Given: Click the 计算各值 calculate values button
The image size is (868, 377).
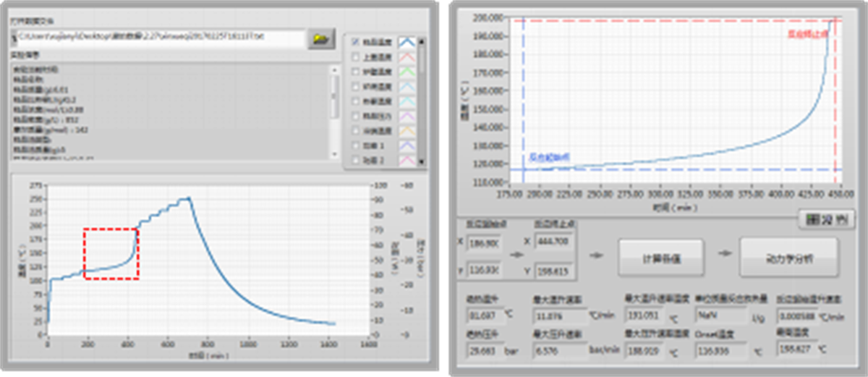Looking at the screenshot, I should click(x=661, y=258).
